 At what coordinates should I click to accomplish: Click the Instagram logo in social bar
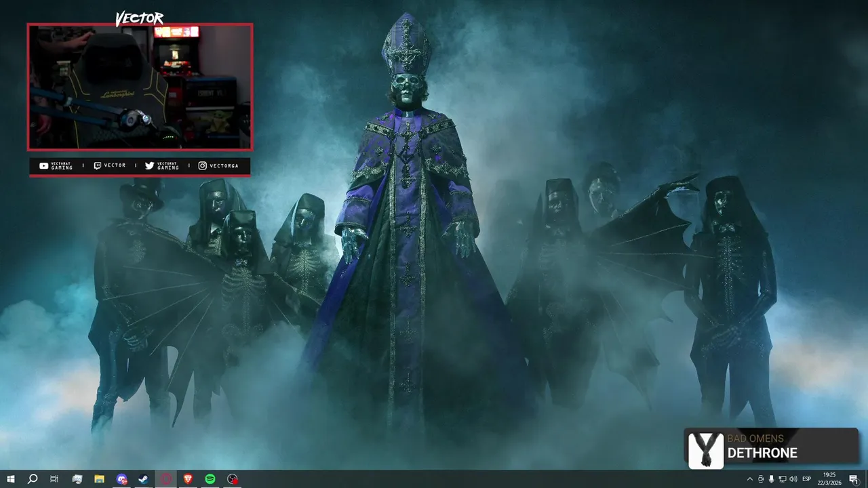(202, 166)
